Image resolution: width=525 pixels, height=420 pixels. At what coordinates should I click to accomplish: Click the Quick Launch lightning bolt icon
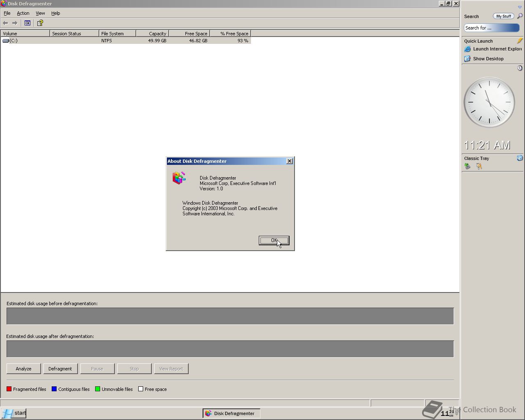pos(520,41)
